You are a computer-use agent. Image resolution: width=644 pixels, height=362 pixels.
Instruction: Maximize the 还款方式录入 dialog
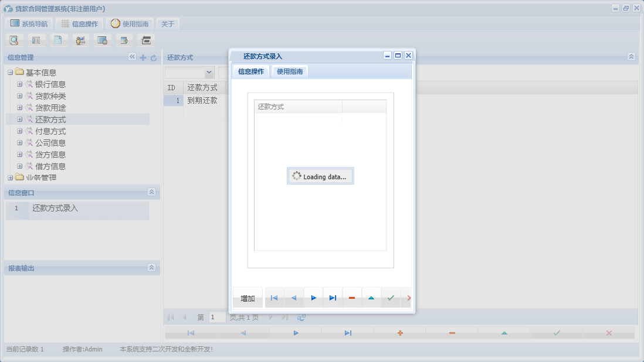pyautogui.click(x=398, y=55)
